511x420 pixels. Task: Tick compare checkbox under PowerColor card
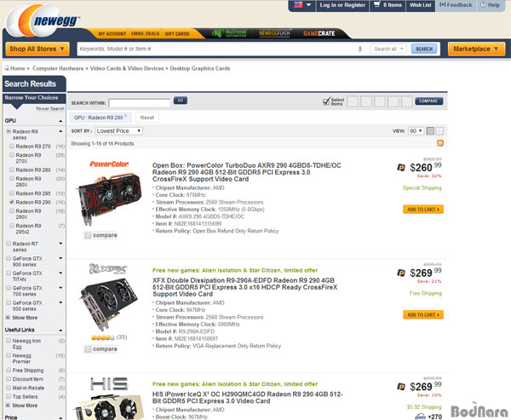(88, 235)
